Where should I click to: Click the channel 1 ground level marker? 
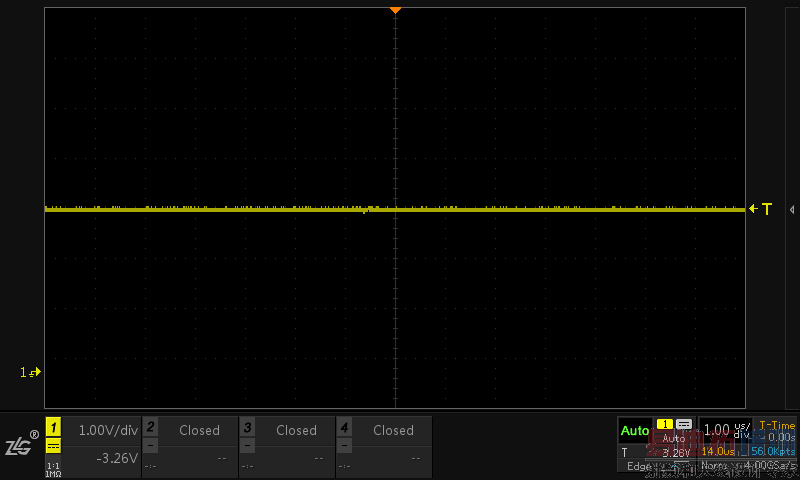[x=30, y=372]
